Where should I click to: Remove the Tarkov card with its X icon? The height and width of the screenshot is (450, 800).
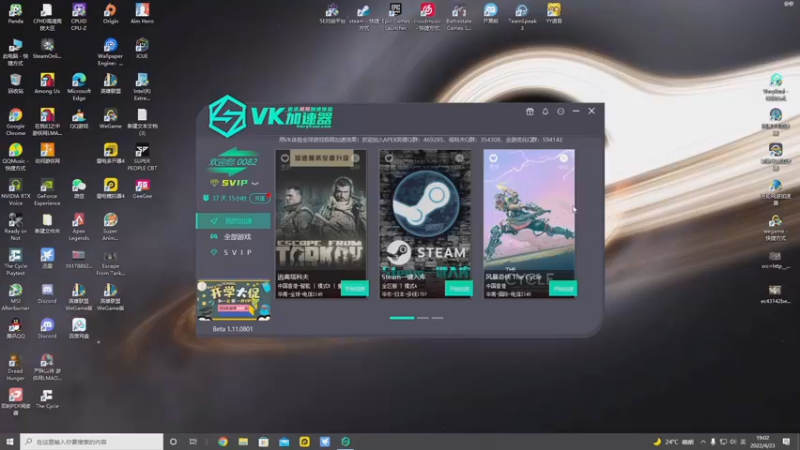pos(356,158)
